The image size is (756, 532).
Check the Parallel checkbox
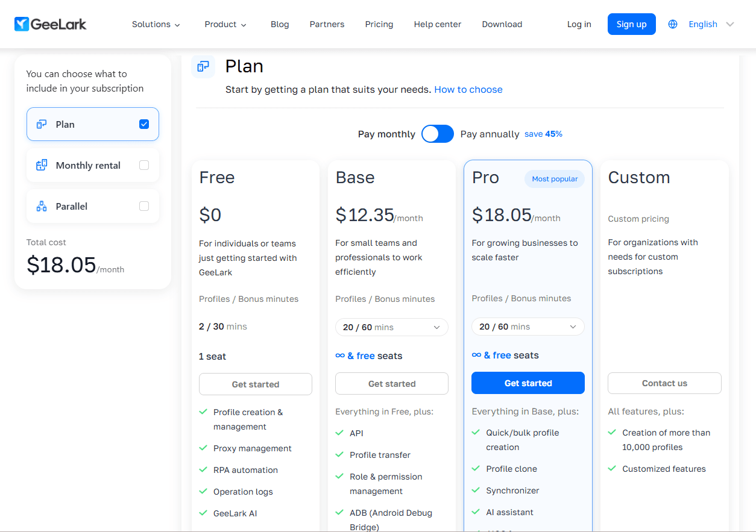(144, 206)
